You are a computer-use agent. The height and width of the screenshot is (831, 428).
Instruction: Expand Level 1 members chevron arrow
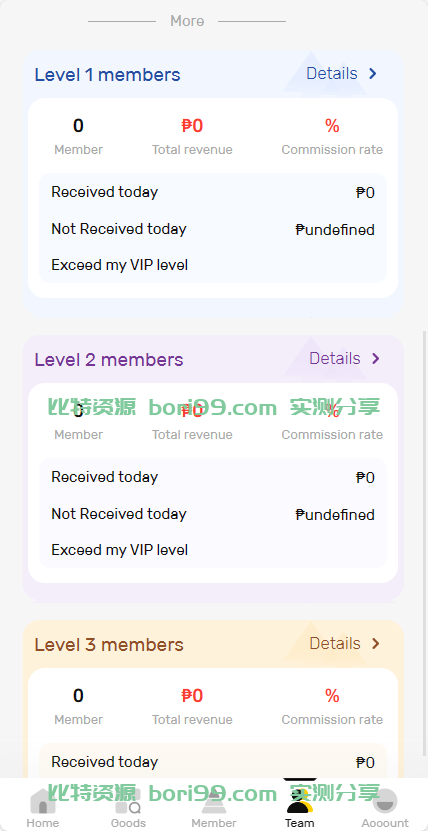tap(373, 74)
